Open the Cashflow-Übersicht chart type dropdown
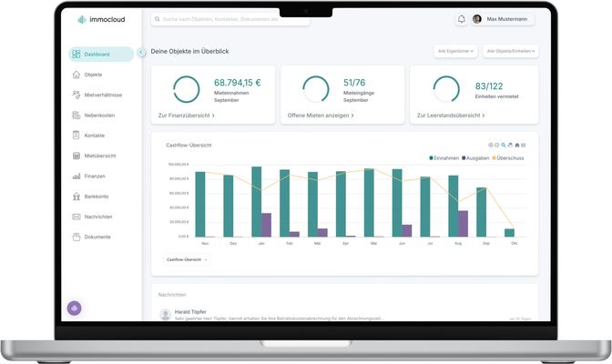 187,259
